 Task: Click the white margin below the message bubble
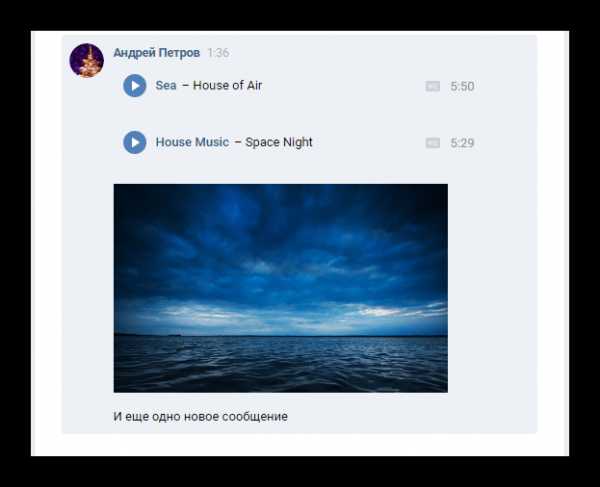click(x=300, y=445)
